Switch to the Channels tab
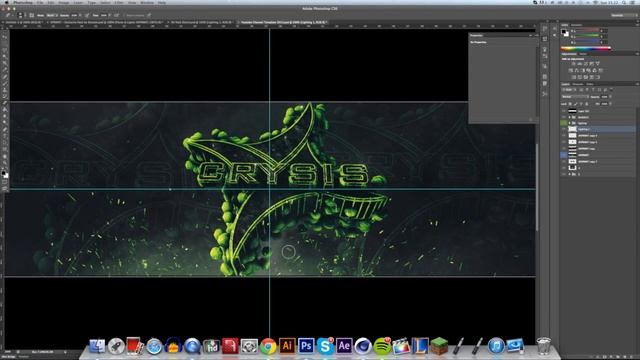The width and height of the screenshot is (640, 360). (x=578, y=84)
